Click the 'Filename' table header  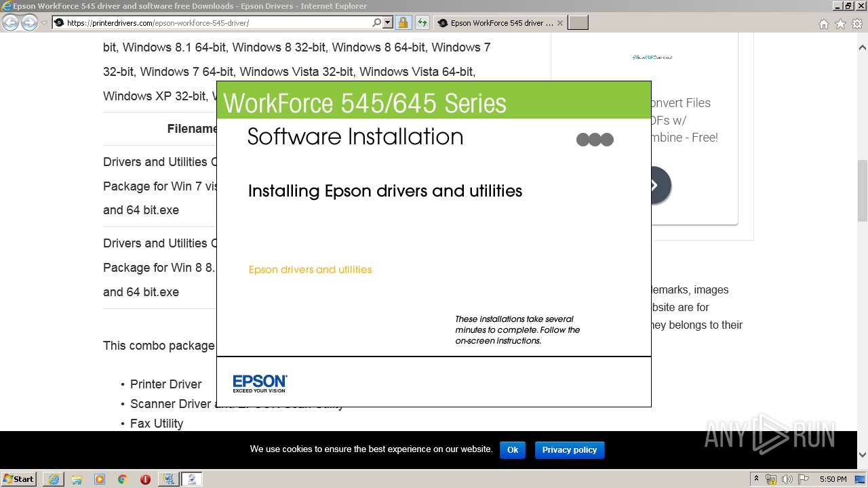[x=193, y=129]
